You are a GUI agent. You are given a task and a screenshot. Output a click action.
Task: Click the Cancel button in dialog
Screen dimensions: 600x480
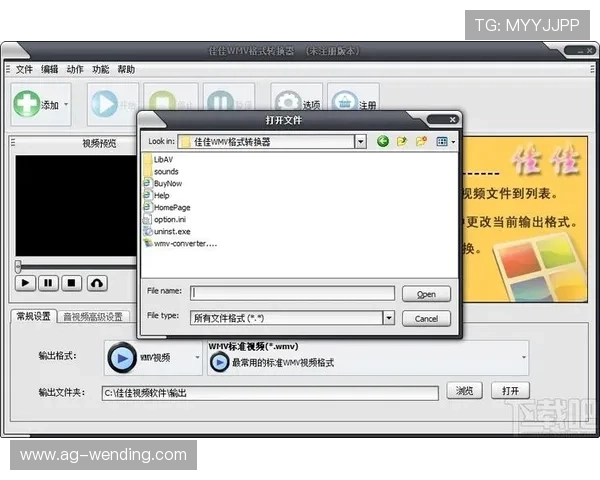click(x=426, y=318)
